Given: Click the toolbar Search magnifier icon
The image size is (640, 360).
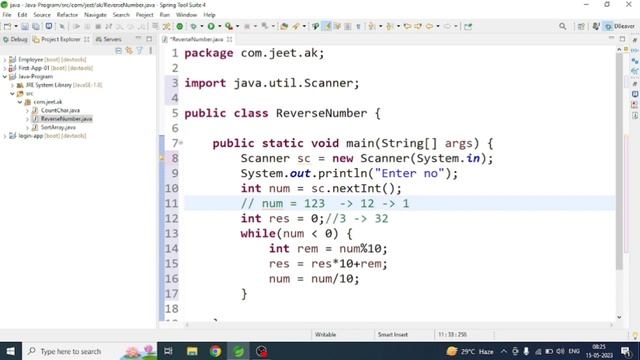Looking at the screenshot, I should (562, 27).
